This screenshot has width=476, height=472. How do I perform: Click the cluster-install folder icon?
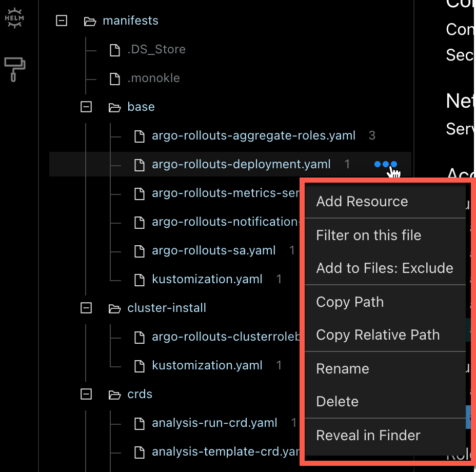115,308
